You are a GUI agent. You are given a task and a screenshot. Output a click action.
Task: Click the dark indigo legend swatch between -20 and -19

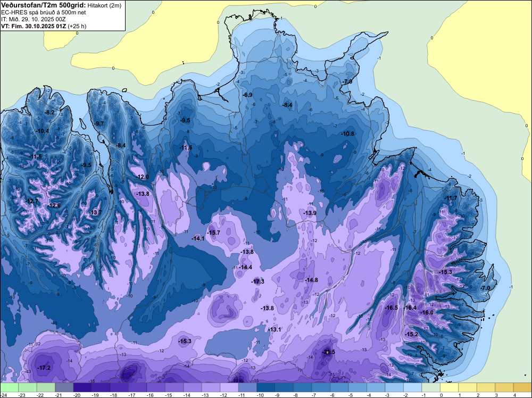pyautogui.click(x=82, y=387)
